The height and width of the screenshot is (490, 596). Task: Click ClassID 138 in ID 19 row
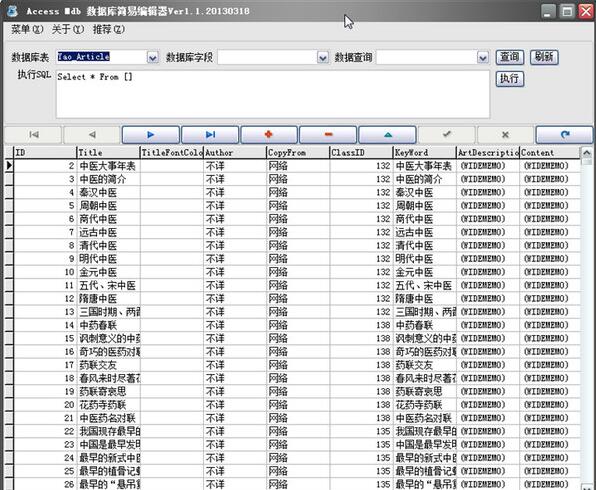[x=361, y=392]
